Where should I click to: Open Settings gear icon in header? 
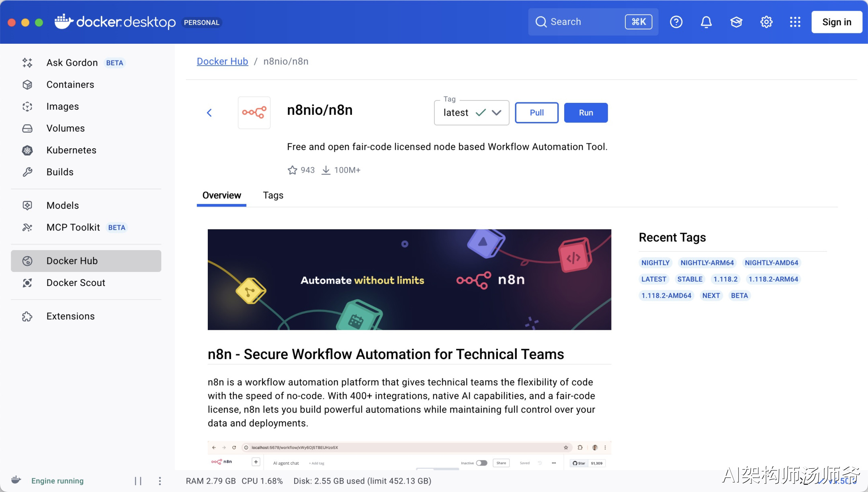click(766, 22)
